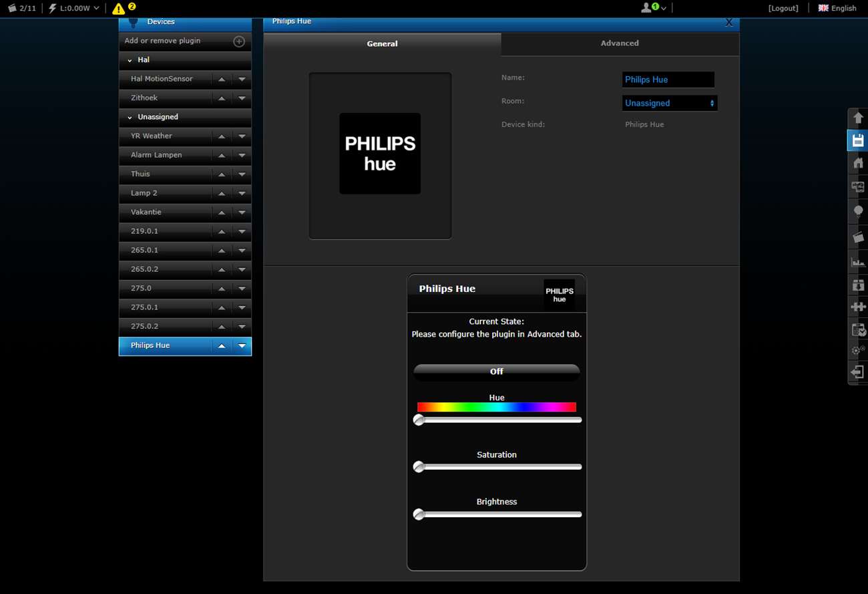Viewport: 868px width, 594px height.
Task: Toggle the Philips Hue Off switch
Action: coord(496,372)
